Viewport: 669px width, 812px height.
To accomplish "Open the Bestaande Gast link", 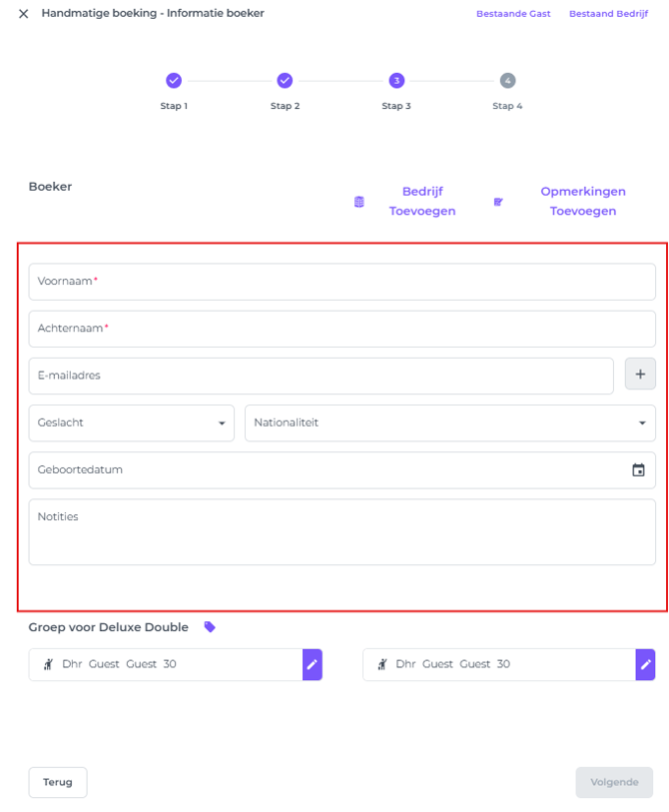I will [x=513, y=14].
